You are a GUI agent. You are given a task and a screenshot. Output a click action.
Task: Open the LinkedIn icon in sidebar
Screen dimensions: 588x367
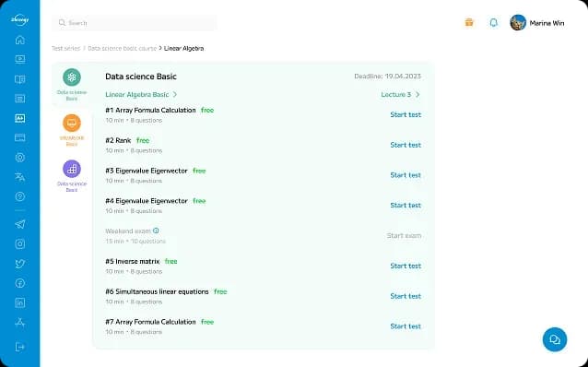click(x=20, y=302)
